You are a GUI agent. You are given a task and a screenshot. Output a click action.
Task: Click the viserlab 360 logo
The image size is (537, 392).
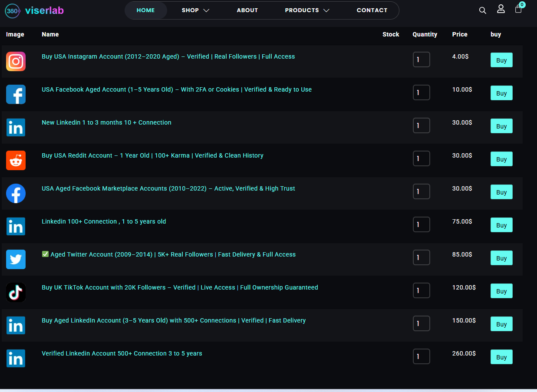pyautogui.click(x=34, y=10)
